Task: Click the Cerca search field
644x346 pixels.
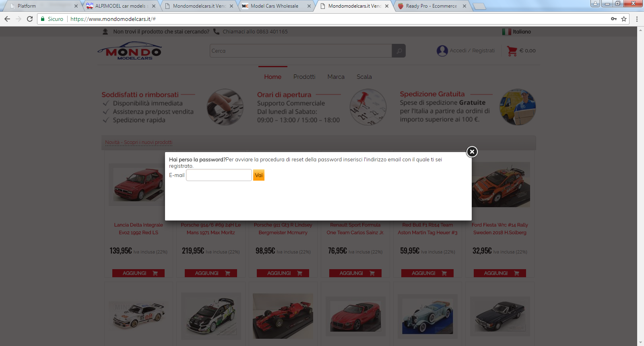Action: point(301,51)
